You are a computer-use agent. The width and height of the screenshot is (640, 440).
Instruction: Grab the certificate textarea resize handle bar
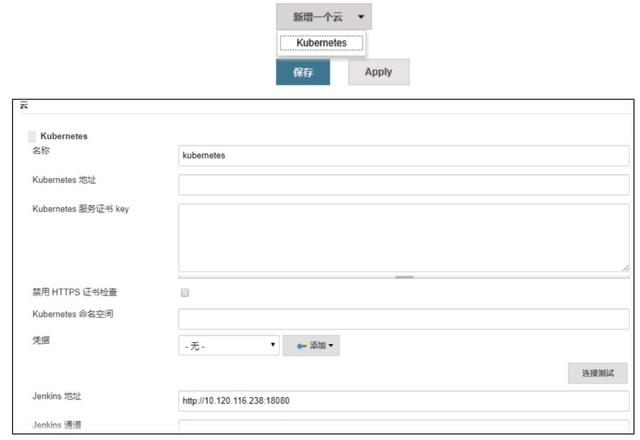(404, 277)
